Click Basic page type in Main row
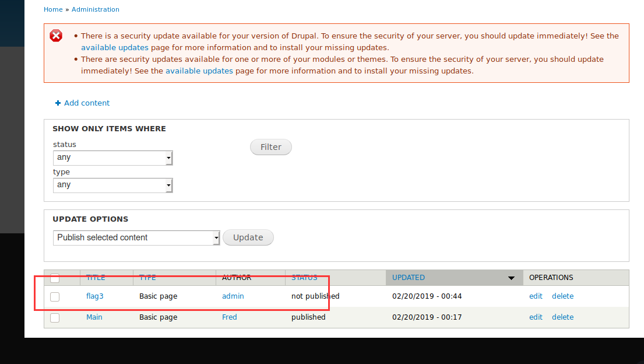644x364 pixels. pyautogui.click(x=158, y=317)
